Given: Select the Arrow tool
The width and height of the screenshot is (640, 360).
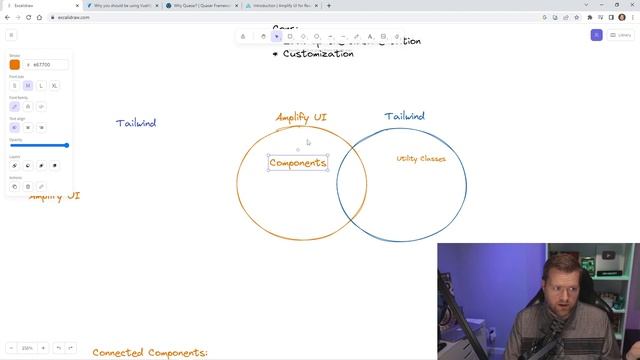Looking at the screenshot, I should 330,37.
